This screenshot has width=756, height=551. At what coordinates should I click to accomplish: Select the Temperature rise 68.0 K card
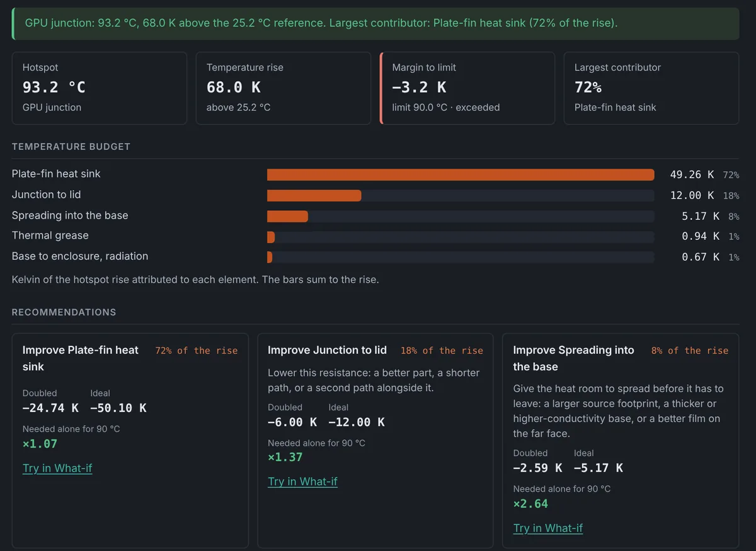click(x=283, y=88)
